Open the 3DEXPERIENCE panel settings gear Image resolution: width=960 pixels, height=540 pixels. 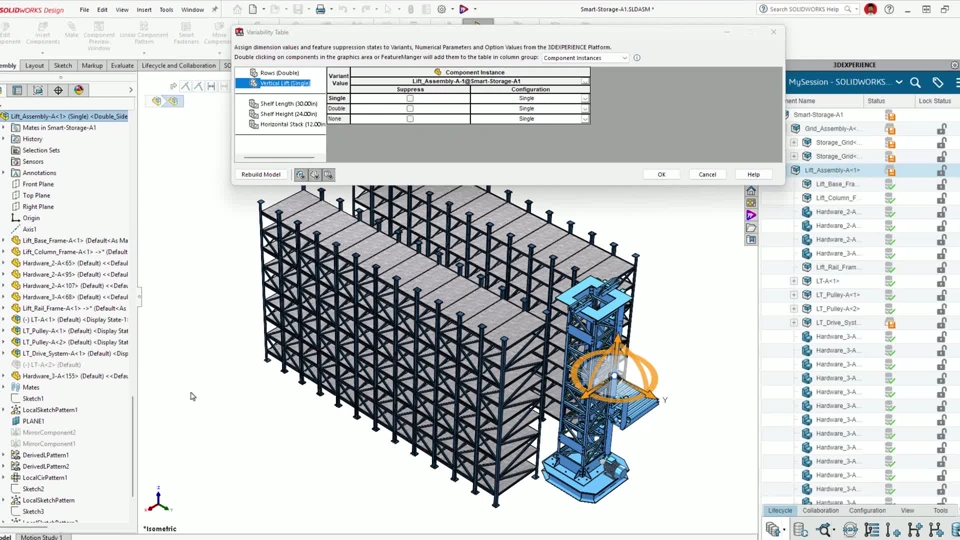pos(954,65)
